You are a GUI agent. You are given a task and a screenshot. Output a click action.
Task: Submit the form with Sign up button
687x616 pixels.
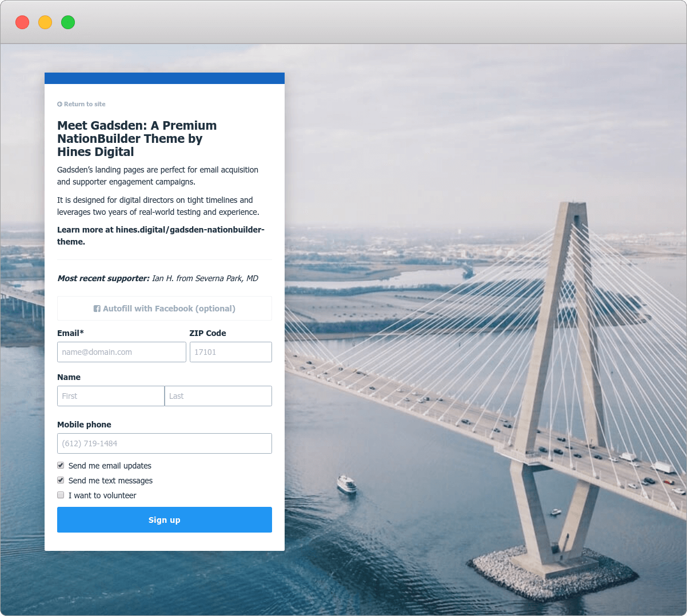(x=164, y=519)
